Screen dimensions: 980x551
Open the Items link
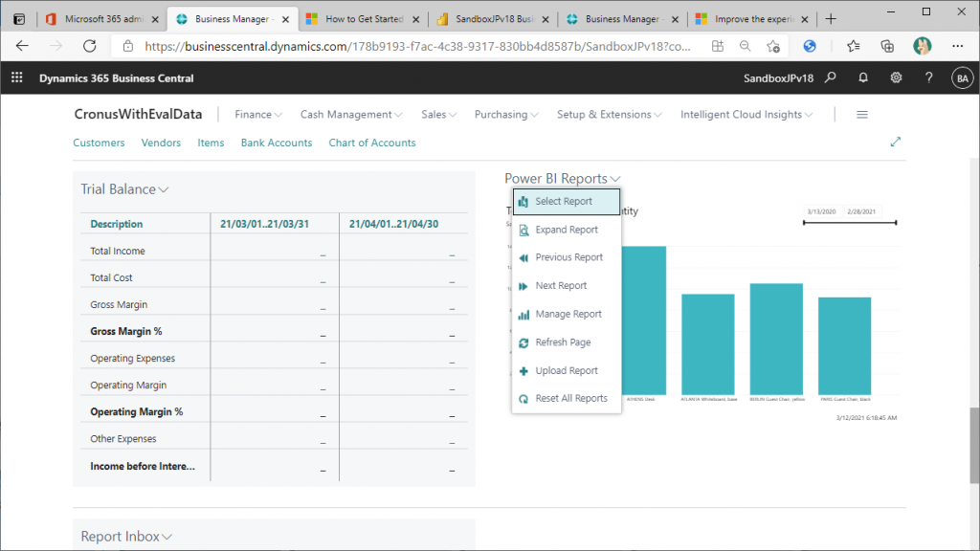click(211, 143)
